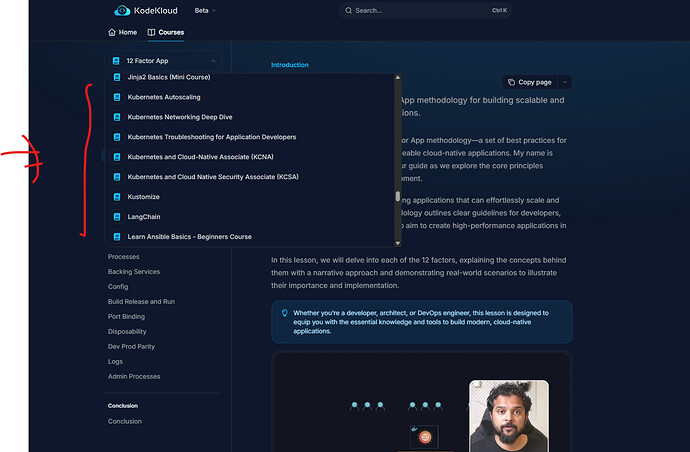Viewport: 690px width, 452px height.
Task: Click the lesson video thumbnail
Action: click(x=422, y=403)
